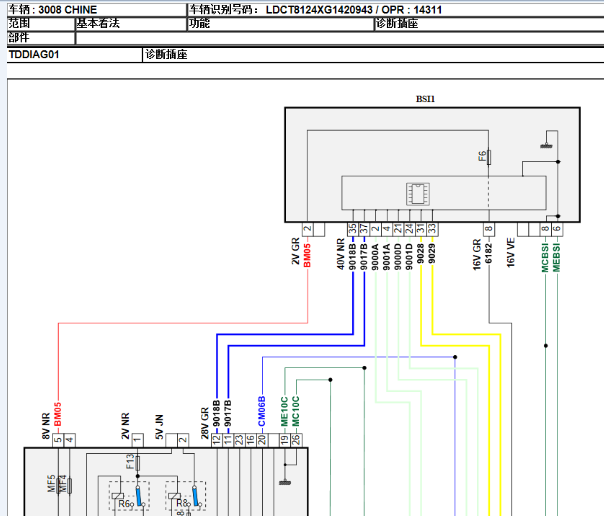Click '诊断插座' title next to TDDIAG01
Image resolution: width=604 pixels, height=516 pixels.
click(x=166, y=54)
